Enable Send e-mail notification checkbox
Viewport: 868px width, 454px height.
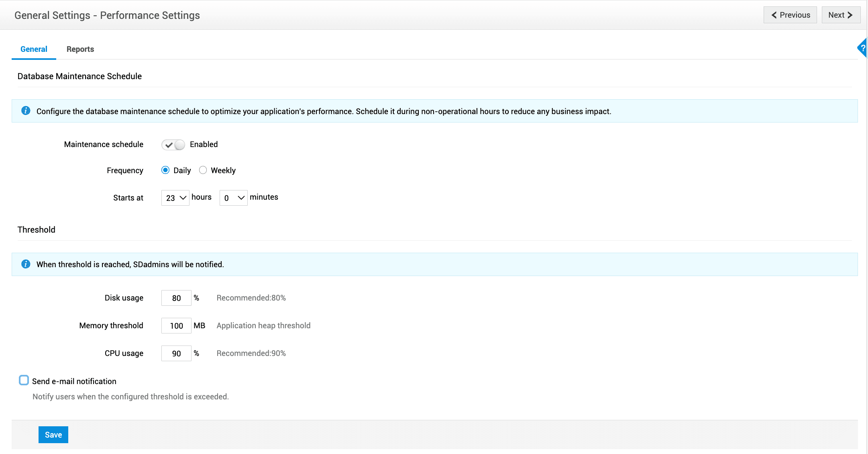[24, 380]
